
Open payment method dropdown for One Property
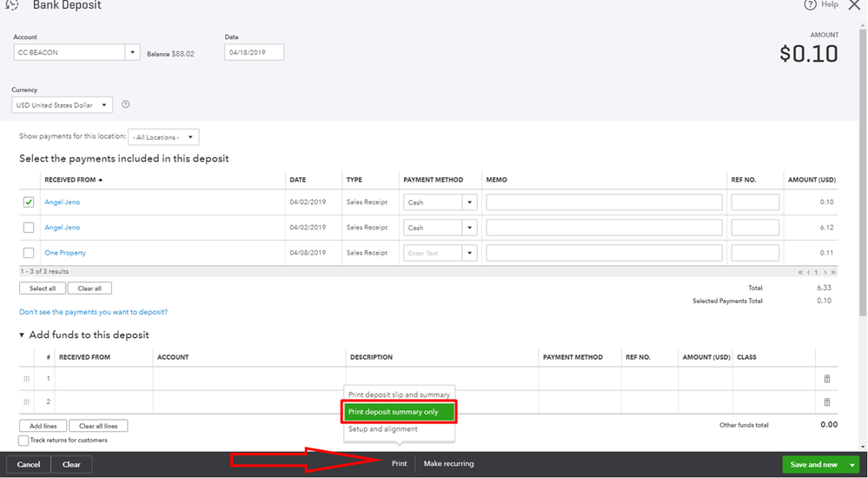pos(469,253)
